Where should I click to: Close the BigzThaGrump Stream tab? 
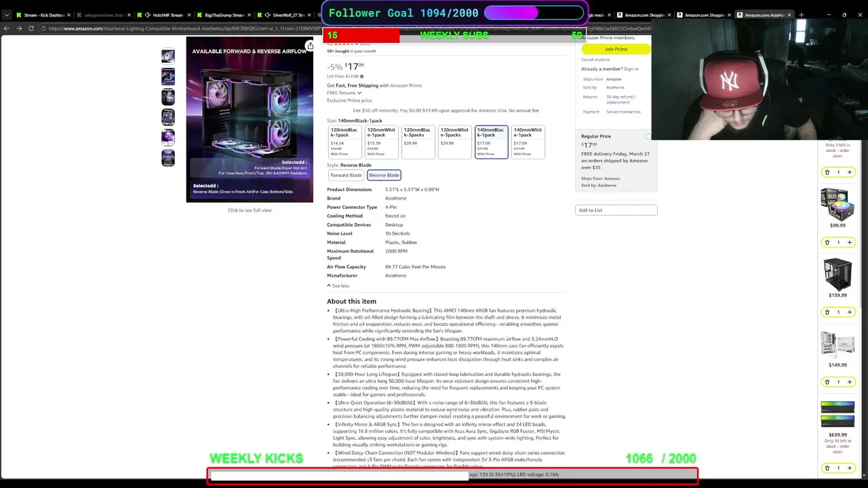[x=249, y=15]
